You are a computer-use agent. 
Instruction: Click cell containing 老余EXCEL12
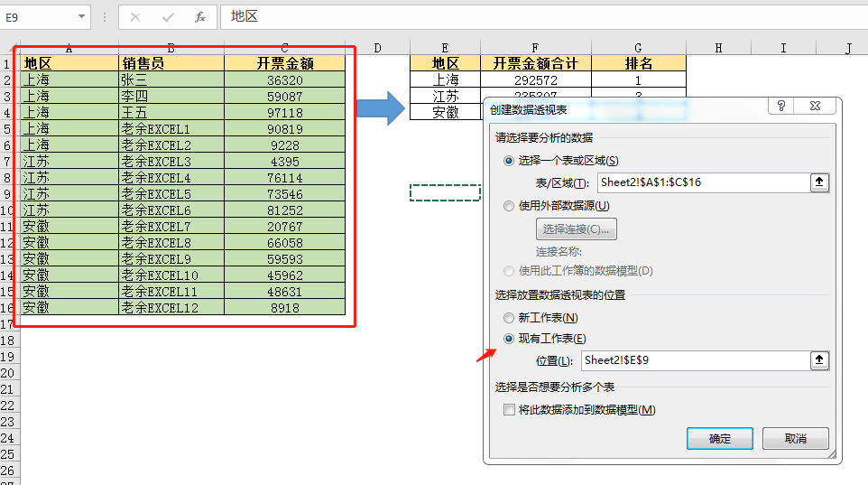point(171,307)
